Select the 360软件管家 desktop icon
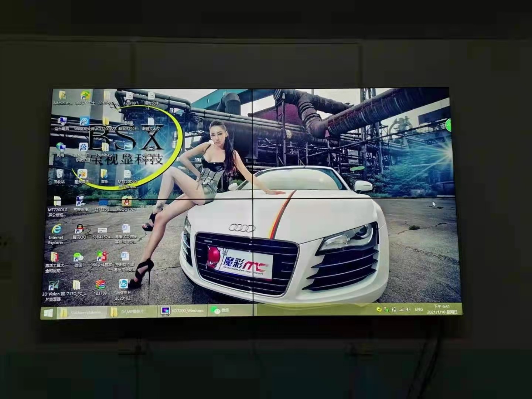Screen dimensions: 532x399 pos(101,257)
